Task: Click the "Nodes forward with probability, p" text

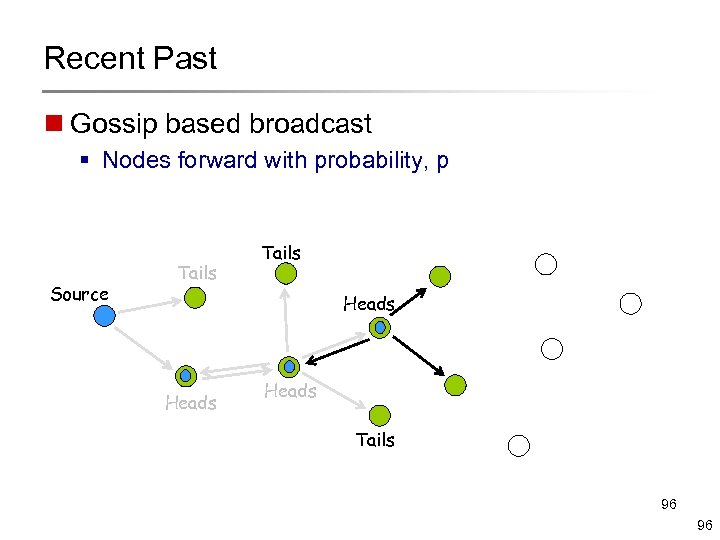Action: coord(275,160)
